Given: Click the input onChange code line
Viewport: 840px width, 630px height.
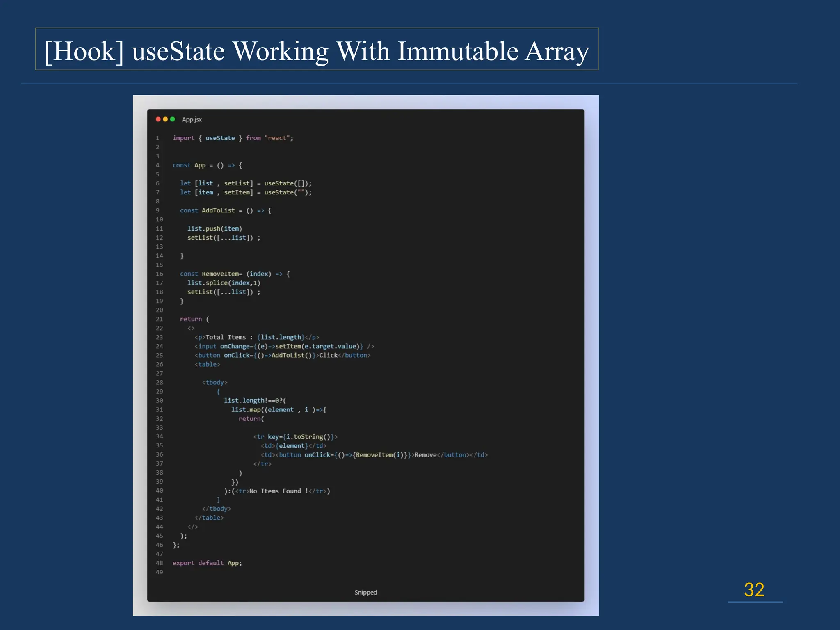Looking at the screenshot, I should coord(284,346).
